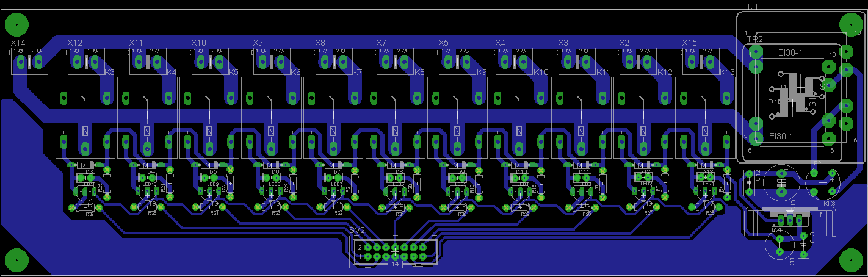Click the SV2 label text

pos(356,231)
